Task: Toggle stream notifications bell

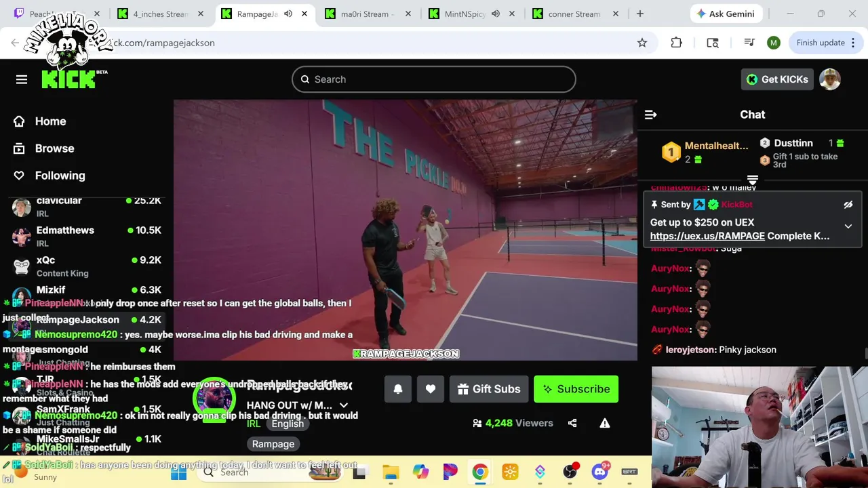Action: [398, 389]
